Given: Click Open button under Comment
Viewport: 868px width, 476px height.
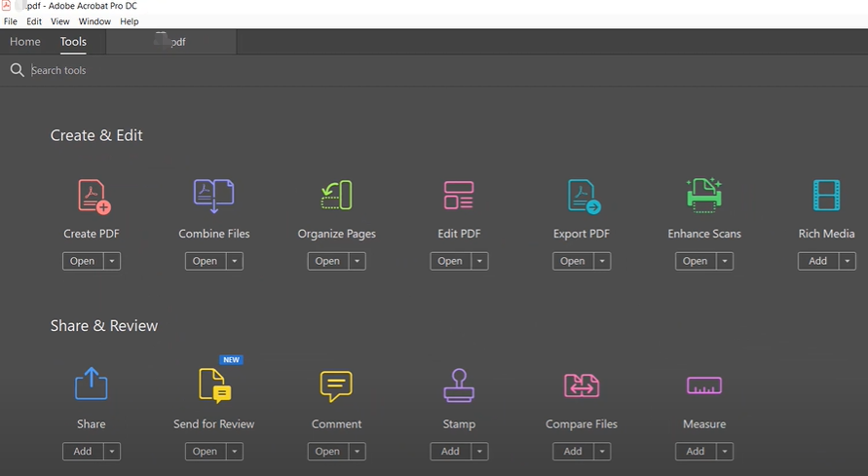Looking at the screenshot, I should (327, 451).
